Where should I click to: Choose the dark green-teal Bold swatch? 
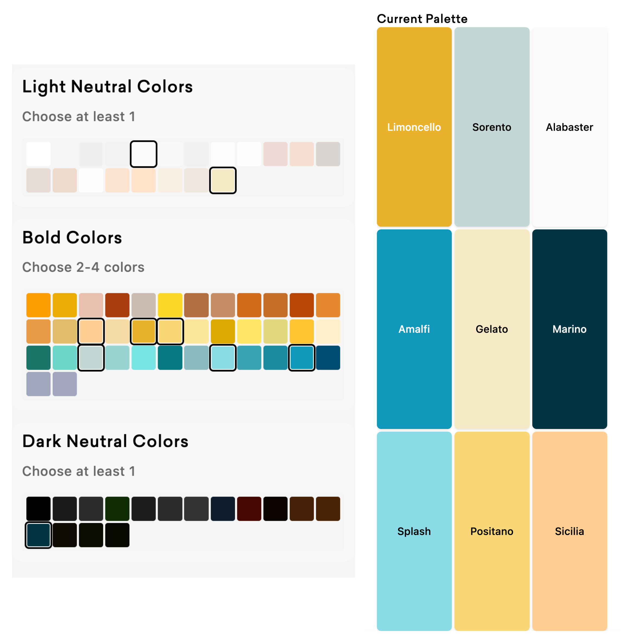point(38,357)
